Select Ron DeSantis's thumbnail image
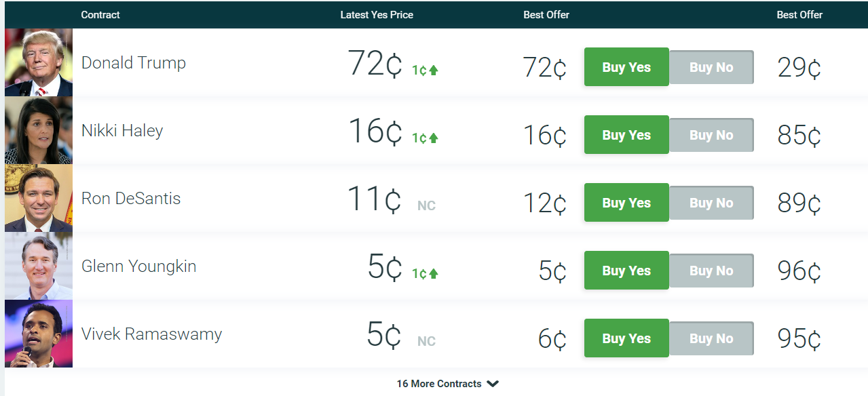 pos(39,198)
